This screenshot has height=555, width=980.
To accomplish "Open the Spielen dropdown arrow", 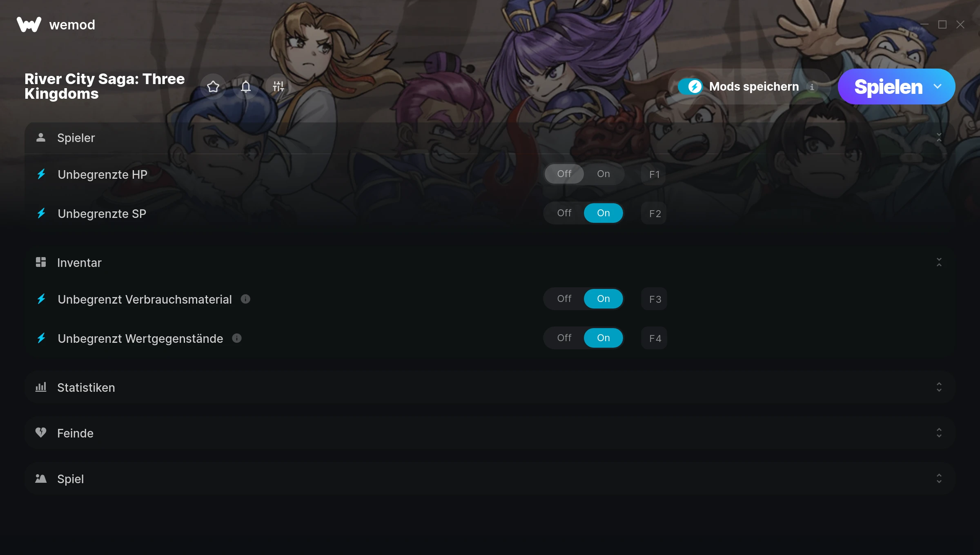I will (938, 87).
